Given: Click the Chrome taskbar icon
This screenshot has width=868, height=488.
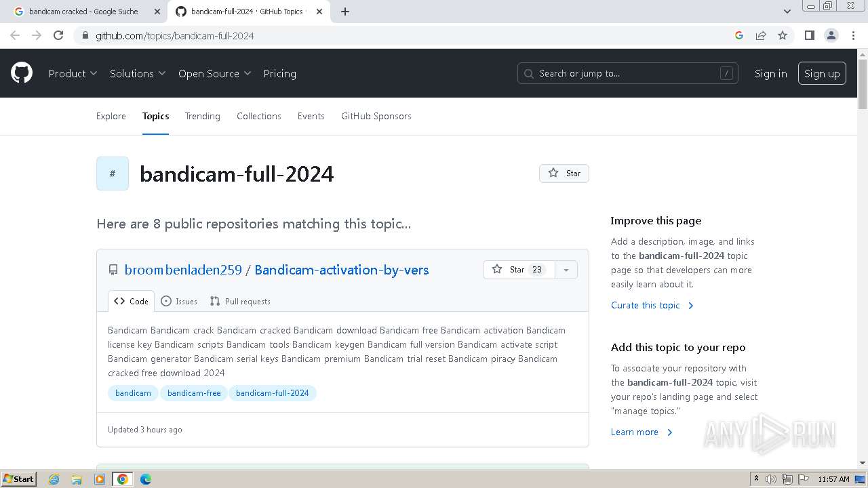Looking at the screenshot, I should 123,479.
